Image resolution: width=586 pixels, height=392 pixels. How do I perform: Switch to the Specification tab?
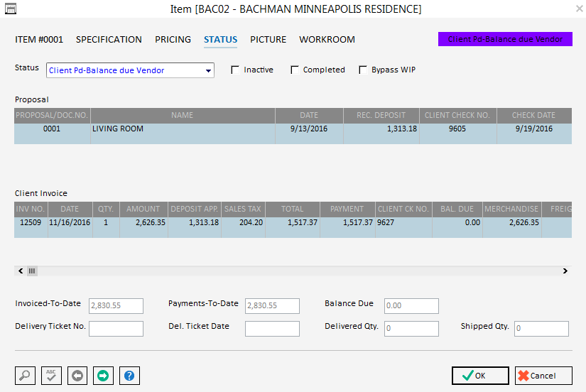tap(109, 40)
